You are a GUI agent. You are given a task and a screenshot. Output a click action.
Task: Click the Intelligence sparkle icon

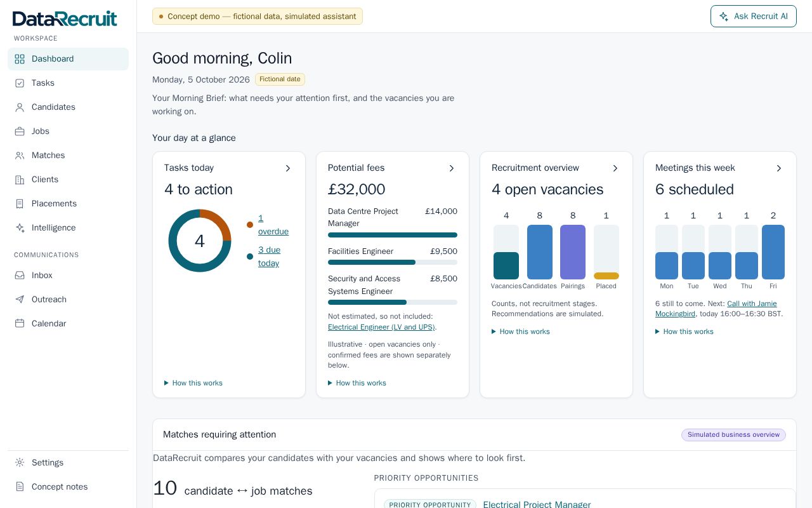tap(20, 228)
